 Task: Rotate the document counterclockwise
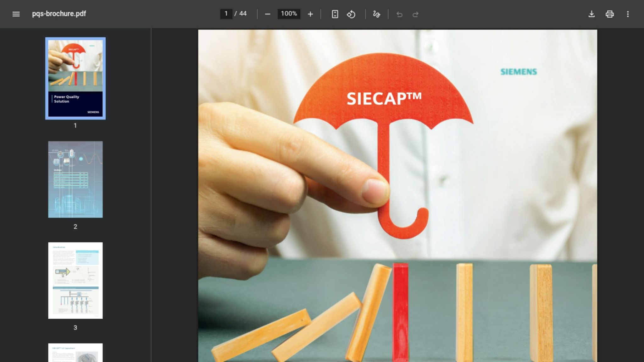[x=351, y=14]
